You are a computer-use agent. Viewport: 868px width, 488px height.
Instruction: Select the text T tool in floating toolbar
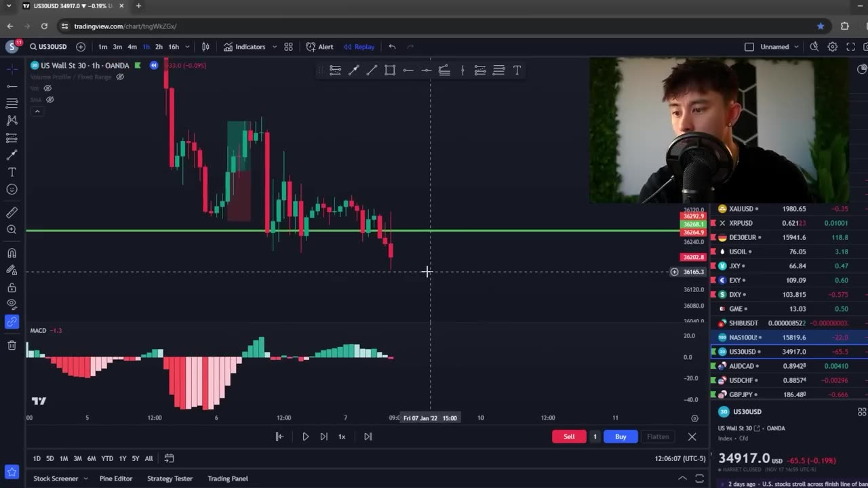pos(517,70)
